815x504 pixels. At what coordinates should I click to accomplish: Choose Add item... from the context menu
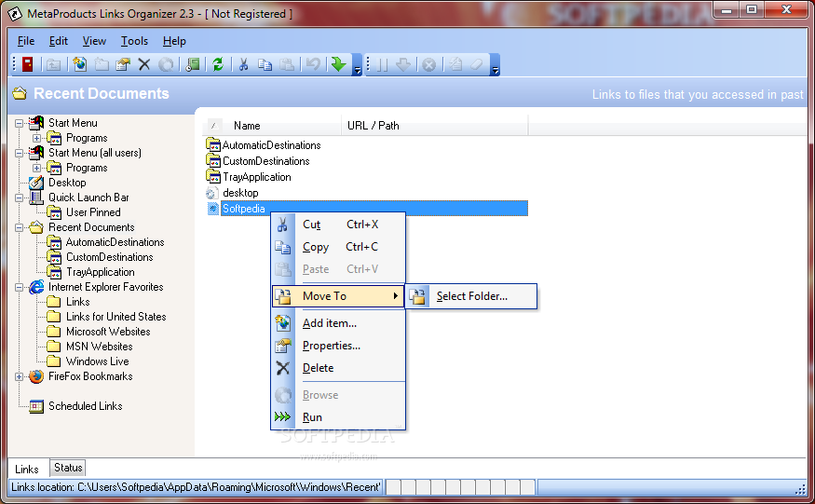click(338, 323)
